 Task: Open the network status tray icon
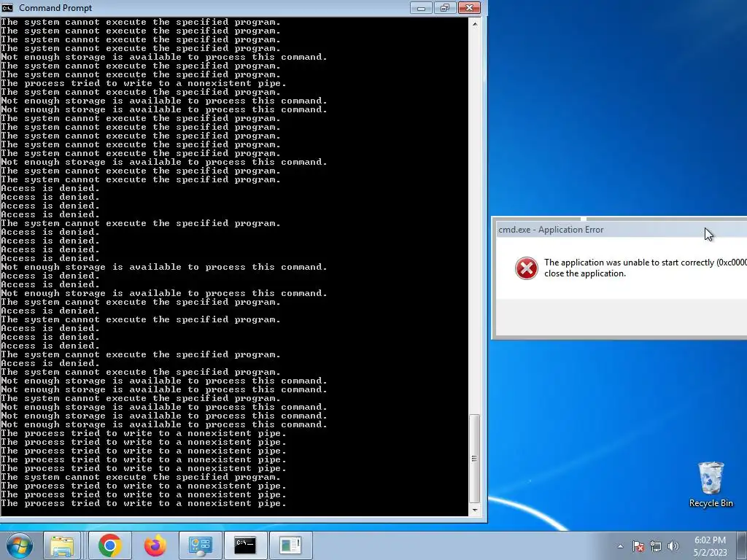click(656, 546)
